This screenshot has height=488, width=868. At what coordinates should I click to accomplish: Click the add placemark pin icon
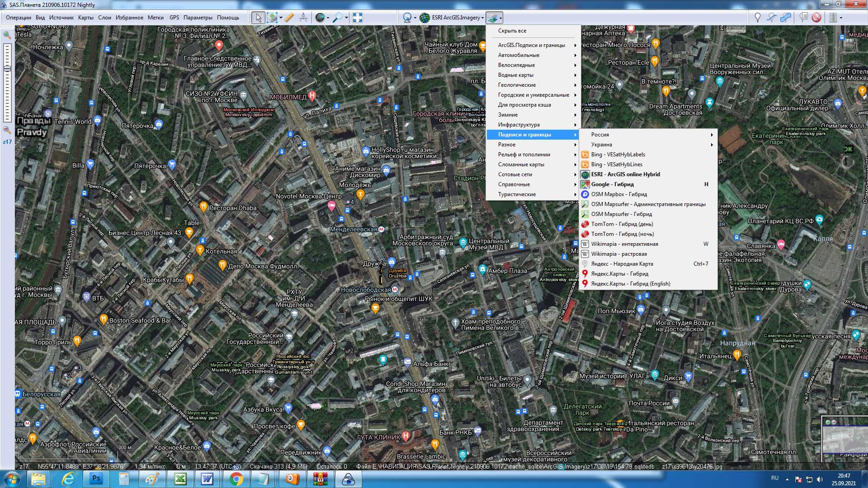coord(758,18)
